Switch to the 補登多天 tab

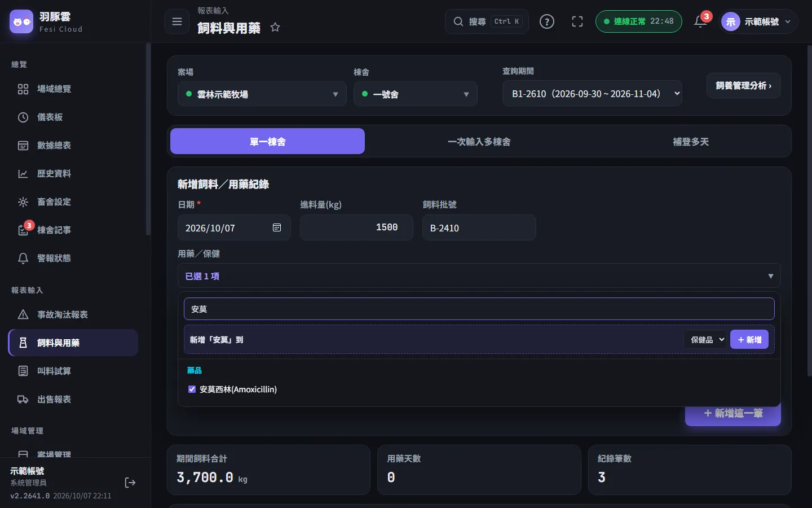click(691, 142)
